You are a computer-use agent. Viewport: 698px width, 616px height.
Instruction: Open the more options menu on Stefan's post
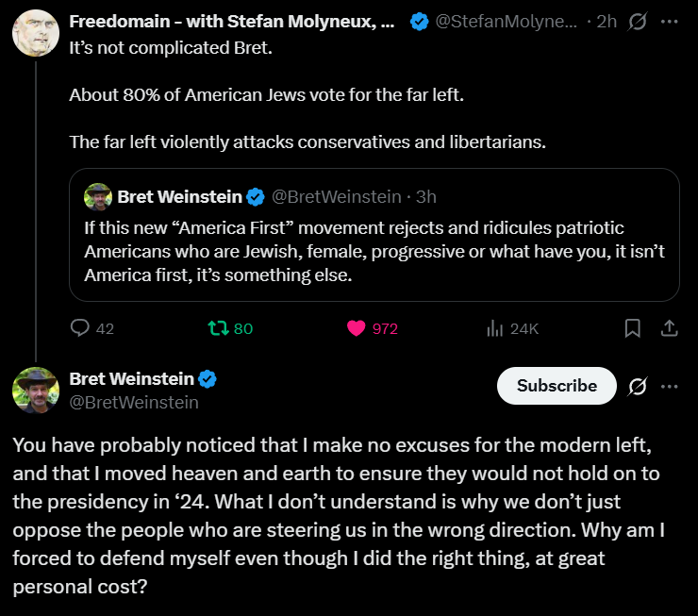(670, 22)
